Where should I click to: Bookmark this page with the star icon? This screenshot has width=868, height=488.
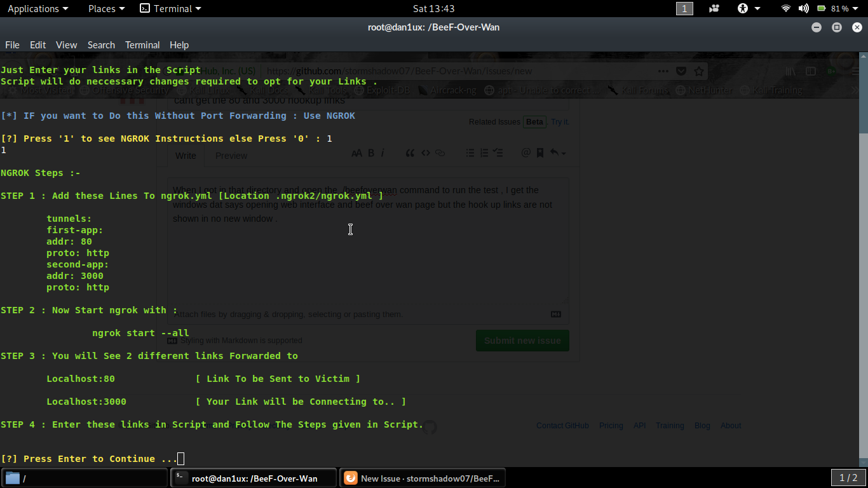click(699, 71)
